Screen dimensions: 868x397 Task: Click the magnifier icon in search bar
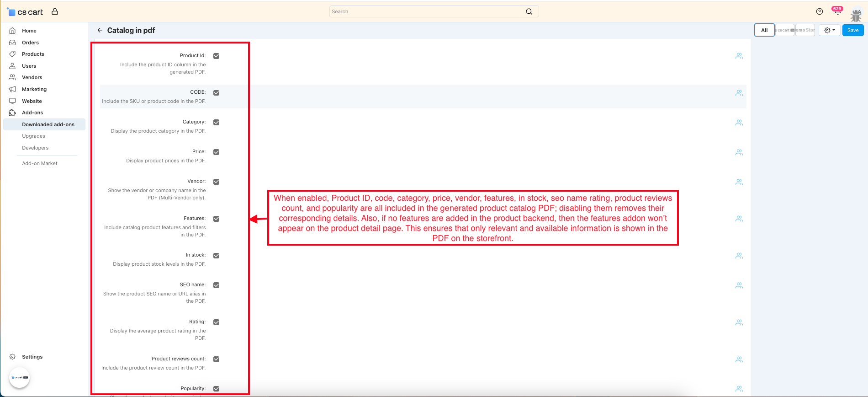click(x=529, y=11)
